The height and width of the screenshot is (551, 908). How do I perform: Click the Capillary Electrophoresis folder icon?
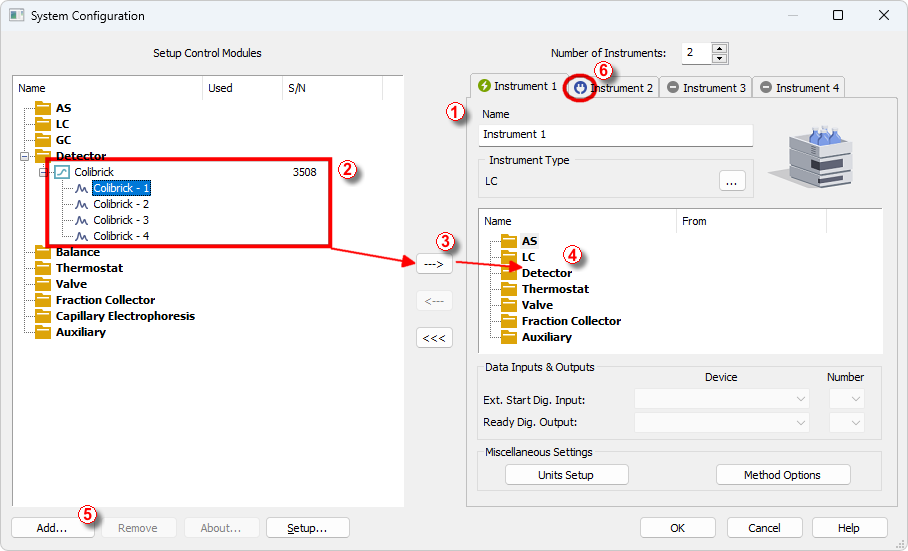(x=42, y=316)
